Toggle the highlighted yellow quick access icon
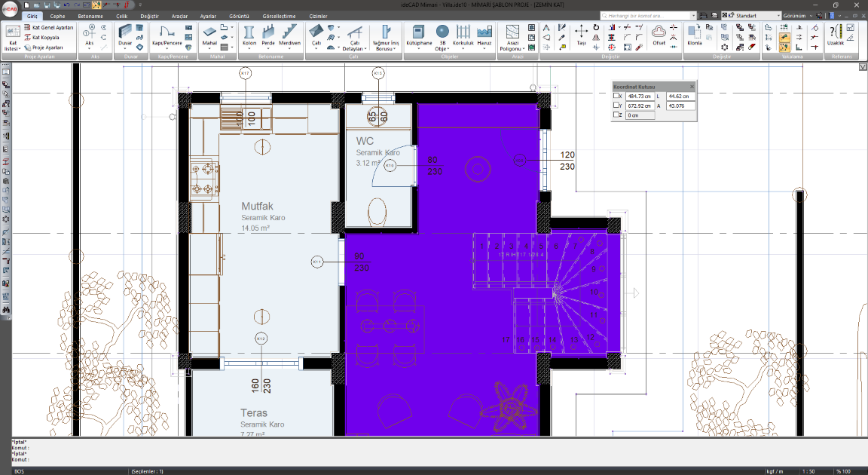 96,5
